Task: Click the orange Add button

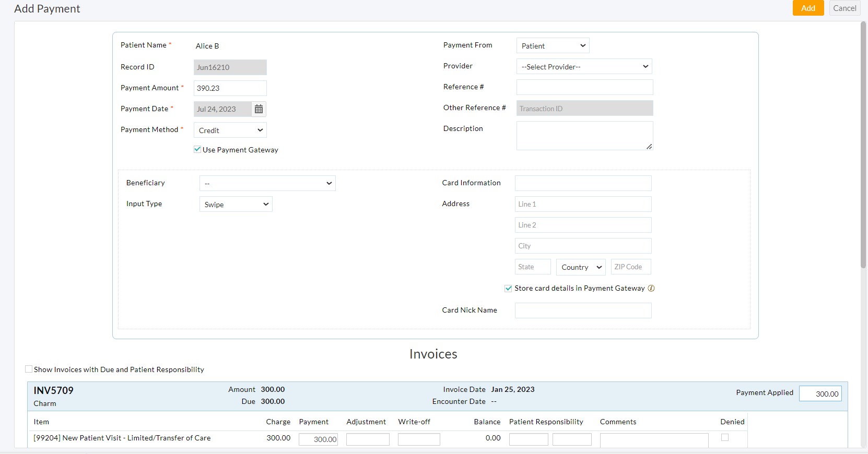Action: [807, 8]
